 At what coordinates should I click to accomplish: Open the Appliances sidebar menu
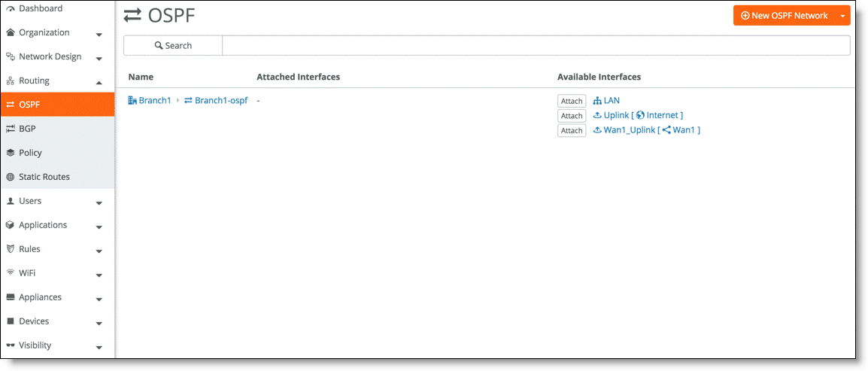click(40, 297)
